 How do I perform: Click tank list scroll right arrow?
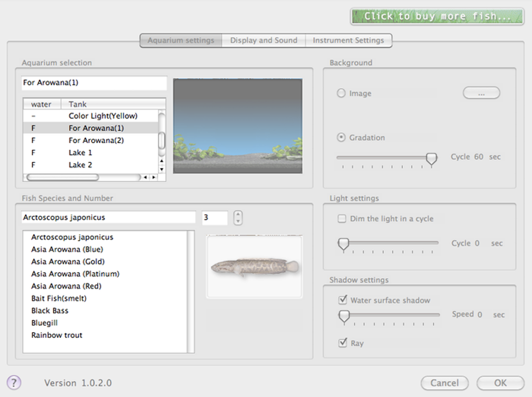[x=154, y=177]
